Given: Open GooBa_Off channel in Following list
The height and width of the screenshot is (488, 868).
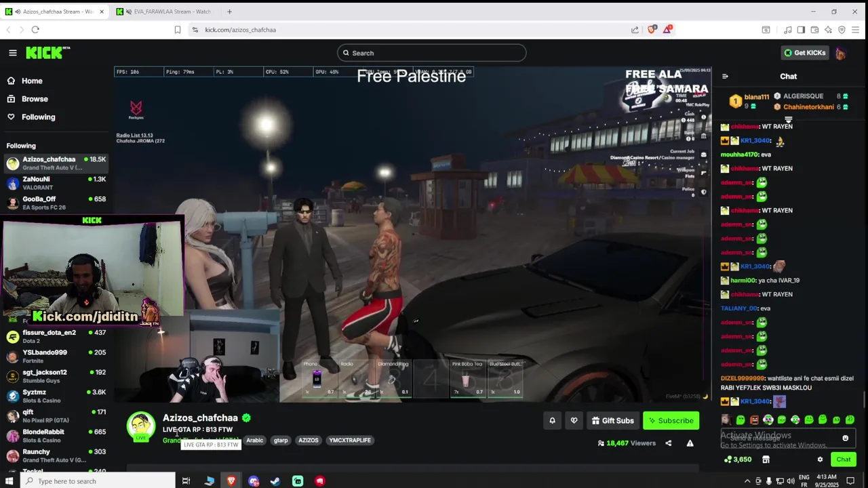Looking at the screenshot, I should (56, 203).
